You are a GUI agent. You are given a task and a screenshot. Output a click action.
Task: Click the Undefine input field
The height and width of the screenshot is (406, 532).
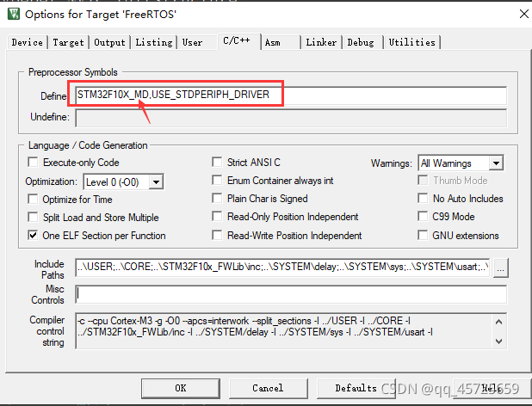pos(291,118)
